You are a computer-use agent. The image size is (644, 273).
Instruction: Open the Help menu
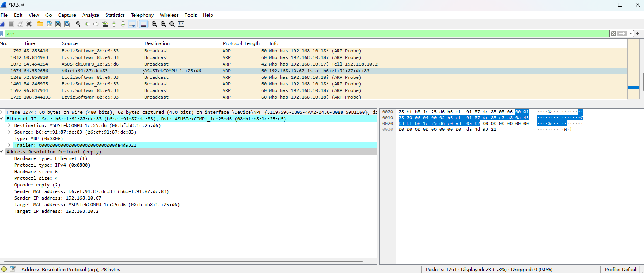click(x=208, y=15)
